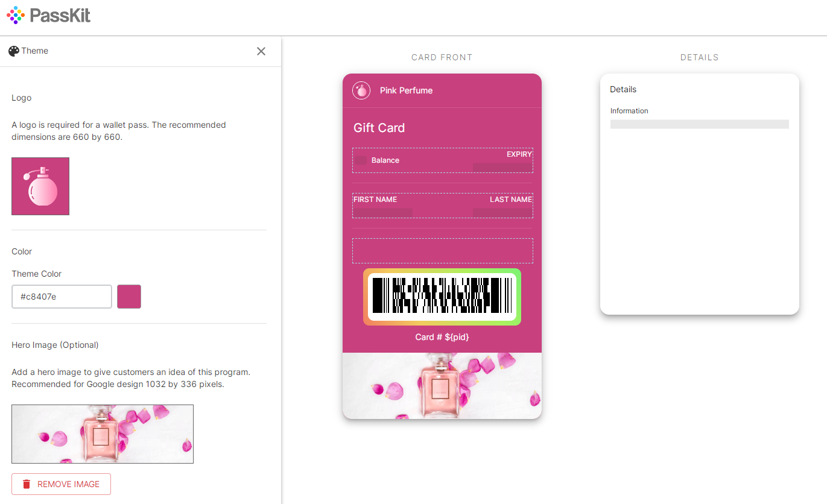Screen dimensions: 827x504
Task: Click the Information field placeholder
Action: (700, 124)
